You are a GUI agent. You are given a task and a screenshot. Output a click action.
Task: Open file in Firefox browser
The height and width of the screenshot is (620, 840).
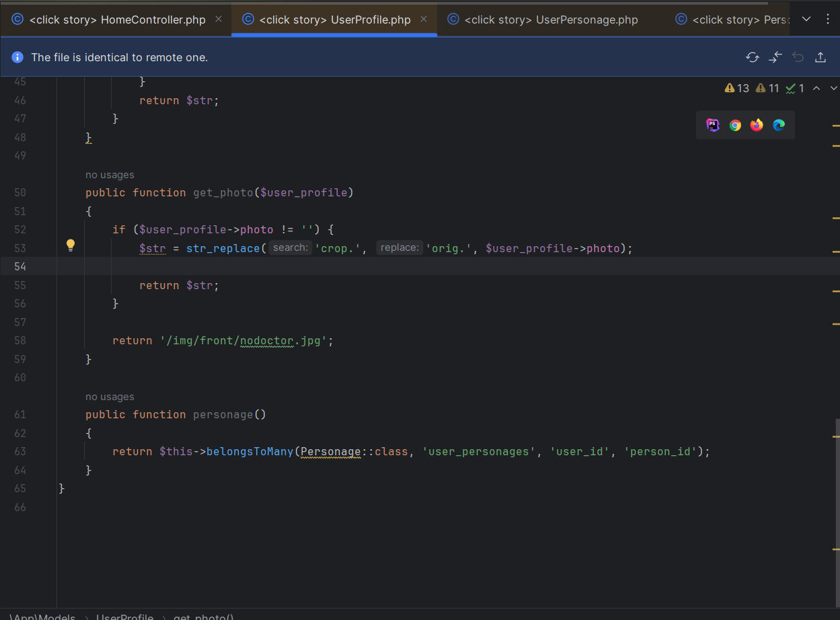[x=757, y=125]
